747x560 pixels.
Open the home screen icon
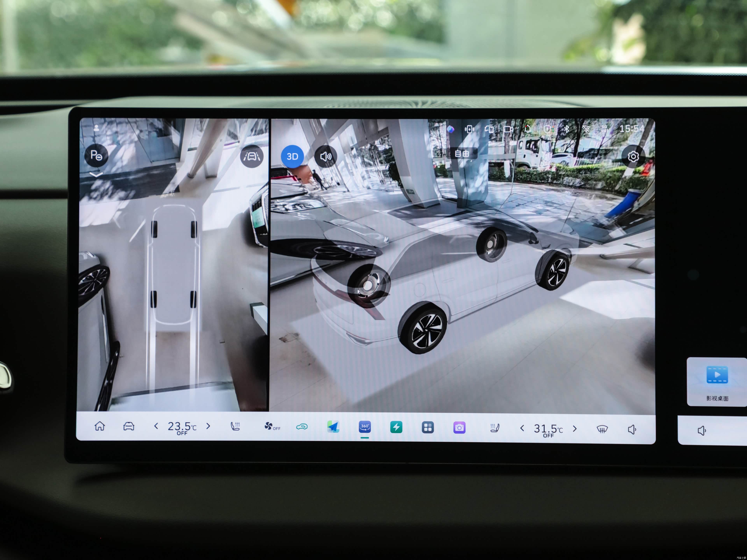point(100,426)
